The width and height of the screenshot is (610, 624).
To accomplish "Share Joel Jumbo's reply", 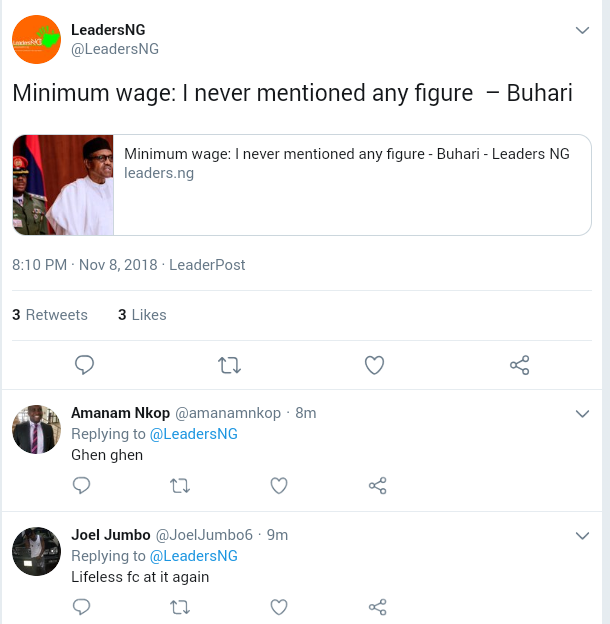I will point(377,607).
